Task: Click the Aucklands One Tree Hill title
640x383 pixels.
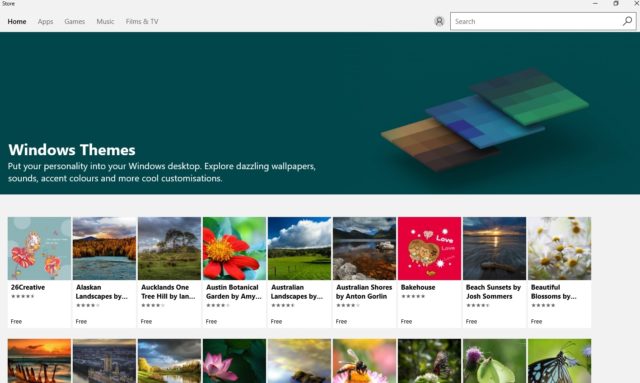Action: [x=168, y=292]
